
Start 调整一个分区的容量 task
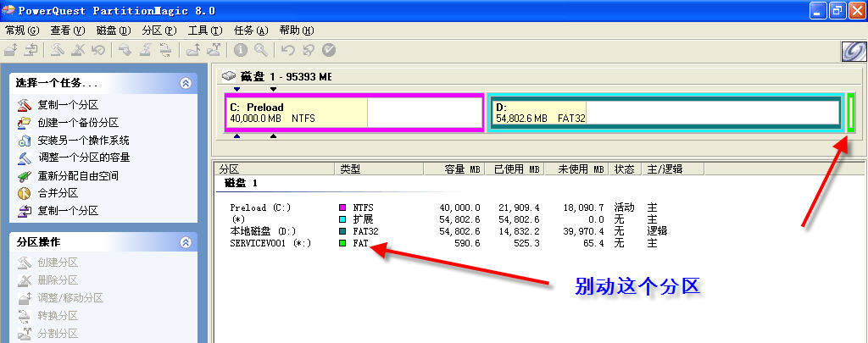(84, 158)
